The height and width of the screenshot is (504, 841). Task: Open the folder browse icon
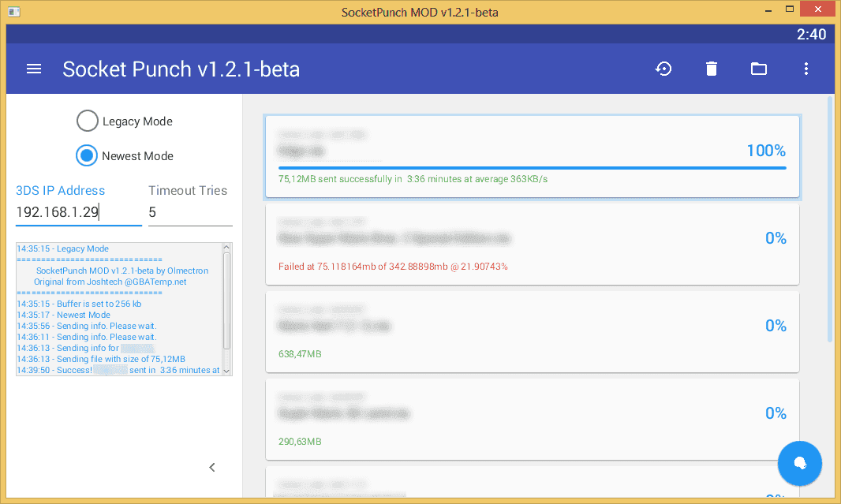point(758,69)
